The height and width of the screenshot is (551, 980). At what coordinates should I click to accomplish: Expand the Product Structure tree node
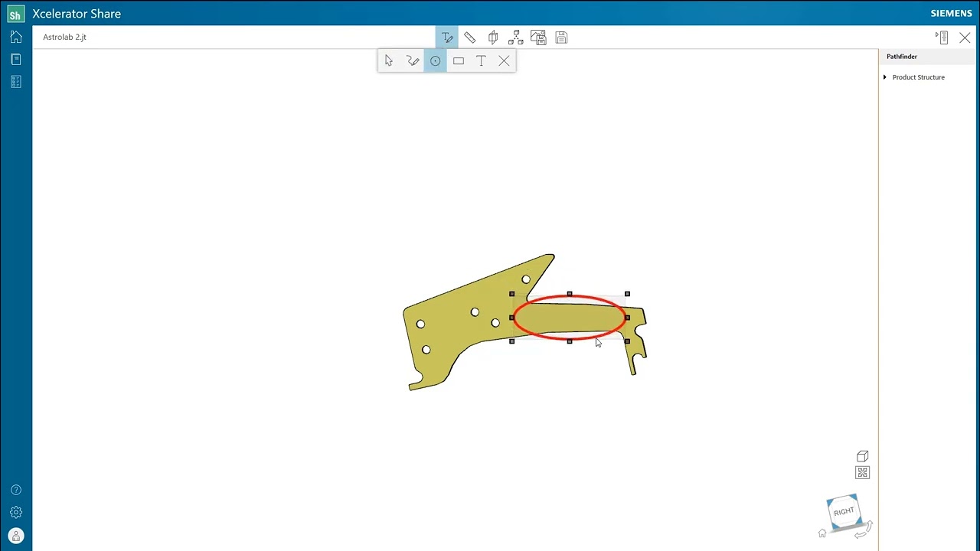(x=885, y=77)
